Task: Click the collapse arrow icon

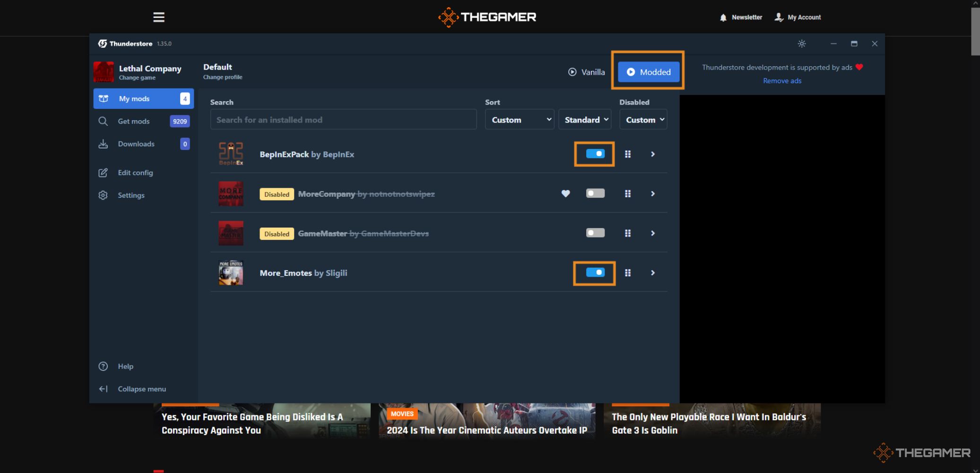Action: 103,389
